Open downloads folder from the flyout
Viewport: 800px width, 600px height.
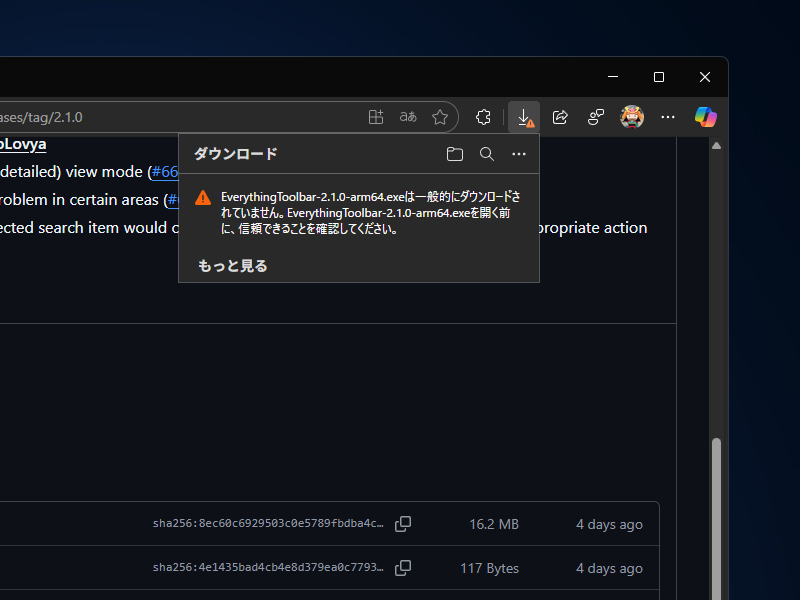coord(455,154)
